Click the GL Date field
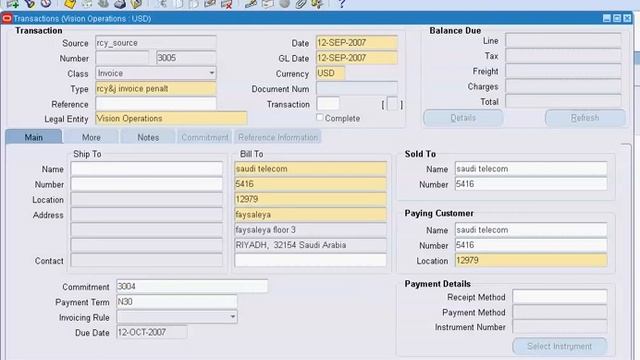This screenshot has width=640, height=360. tap(357, 58)
